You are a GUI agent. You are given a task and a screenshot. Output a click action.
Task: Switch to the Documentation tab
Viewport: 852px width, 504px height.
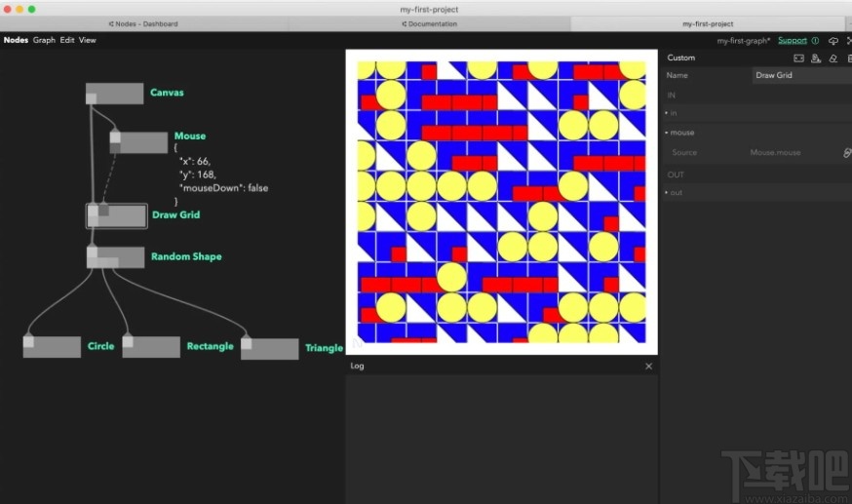click(x=429, y=24)
